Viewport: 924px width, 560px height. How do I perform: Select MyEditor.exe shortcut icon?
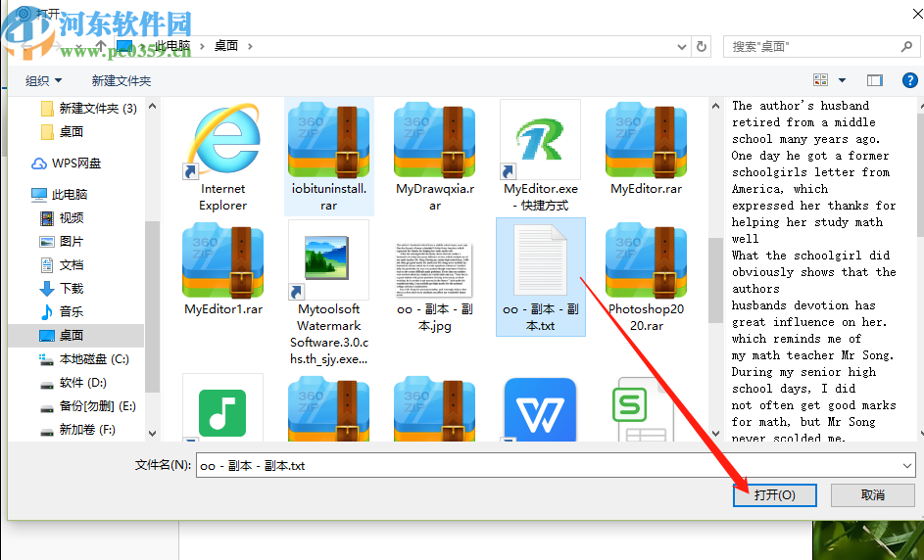point(540,140)
